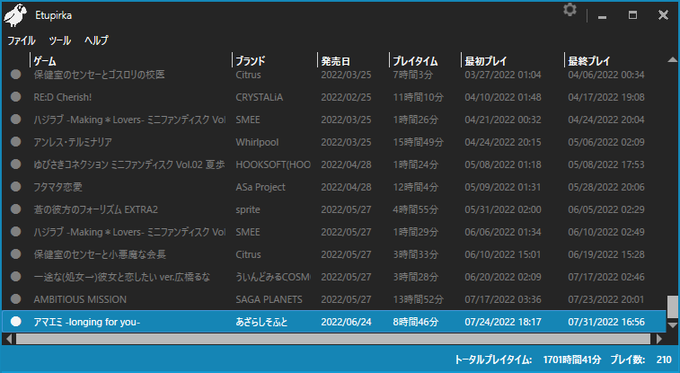Screen dimensions: 680x373
Task: Click release date 2022/06/24
Action: [x=346, y=322]
